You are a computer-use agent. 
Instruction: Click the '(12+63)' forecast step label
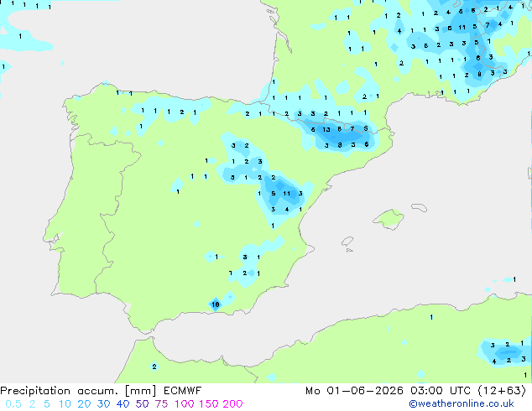pyautogui.click(x=502, y=391)
